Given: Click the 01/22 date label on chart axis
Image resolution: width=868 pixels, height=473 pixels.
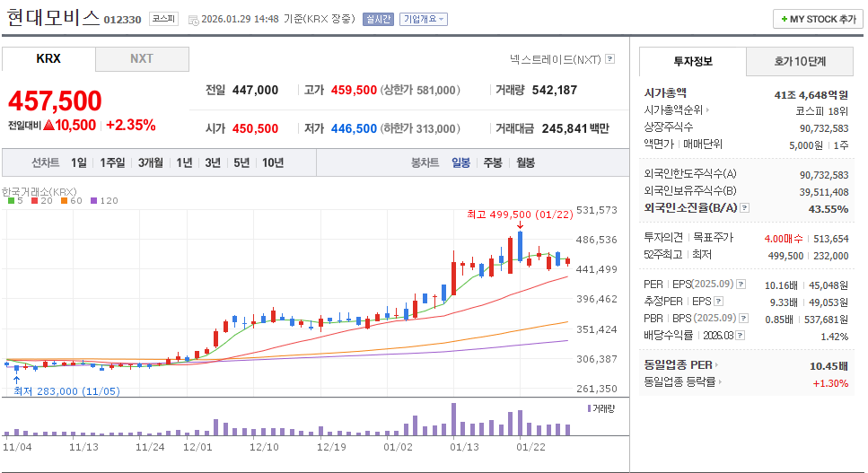Looking at the screenshot, I should click(x=530, y=447).
